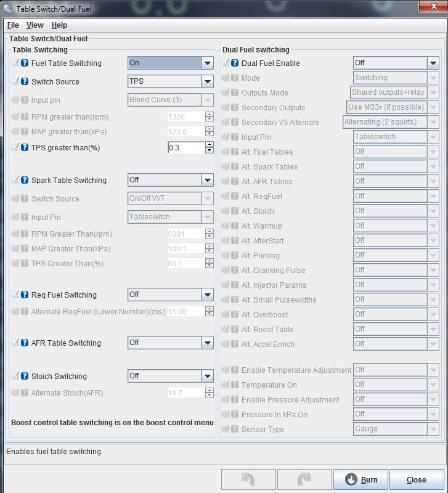Open the File menu

pyautogui.click(x=13, y=25)
